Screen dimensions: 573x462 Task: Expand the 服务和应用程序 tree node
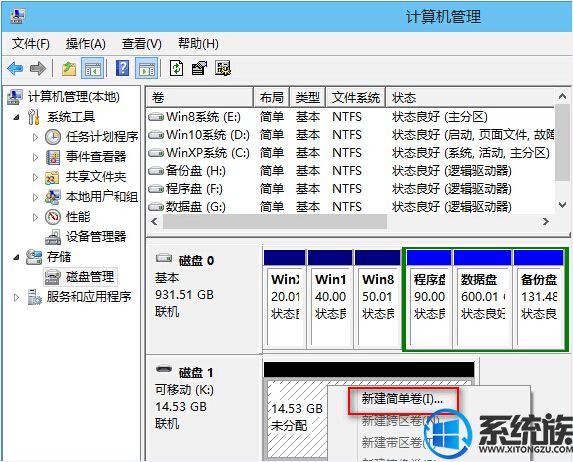(x=16, y=297)
